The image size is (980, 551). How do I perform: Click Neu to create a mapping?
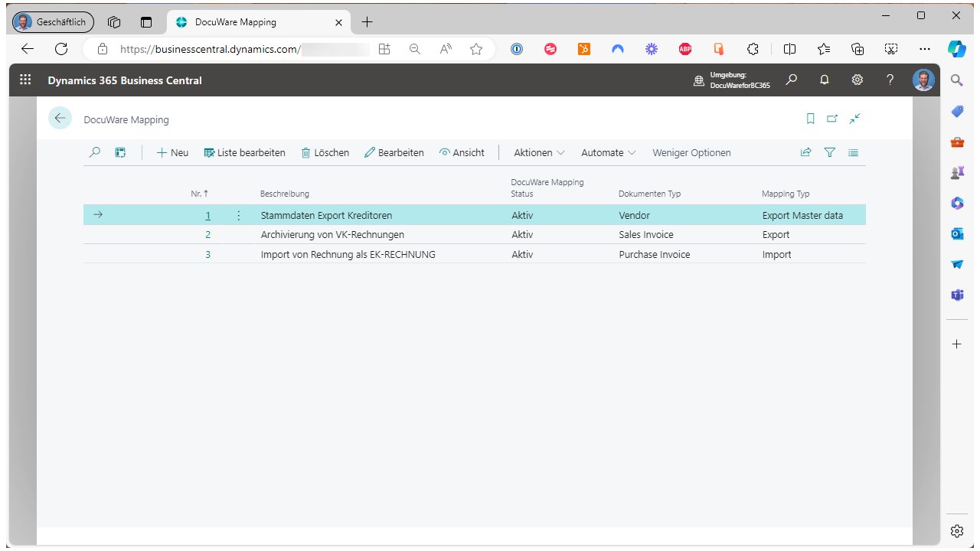pyautogui.click(x=171, y=152)
